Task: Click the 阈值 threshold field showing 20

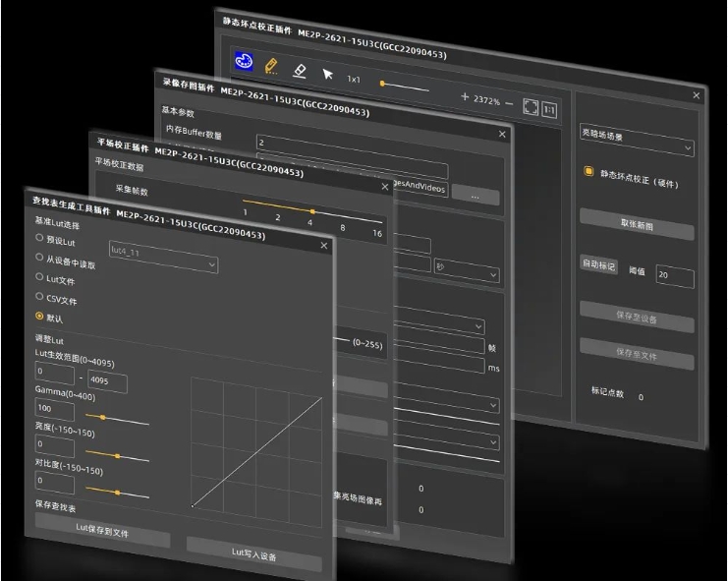Action: [x=675, y=276]
